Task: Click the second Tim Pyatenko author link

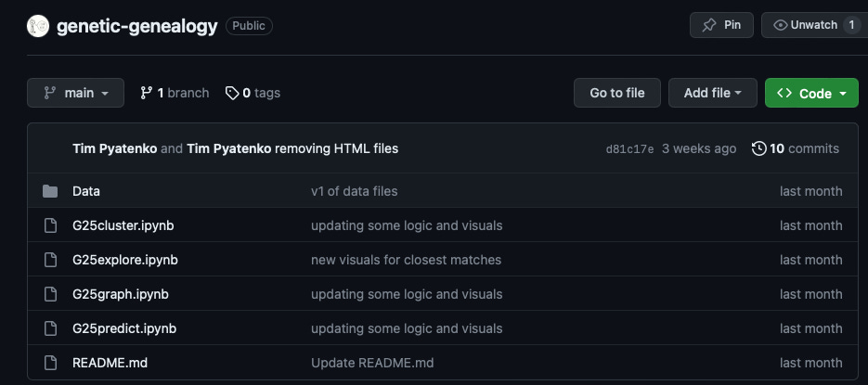Action: click(229, 148)
